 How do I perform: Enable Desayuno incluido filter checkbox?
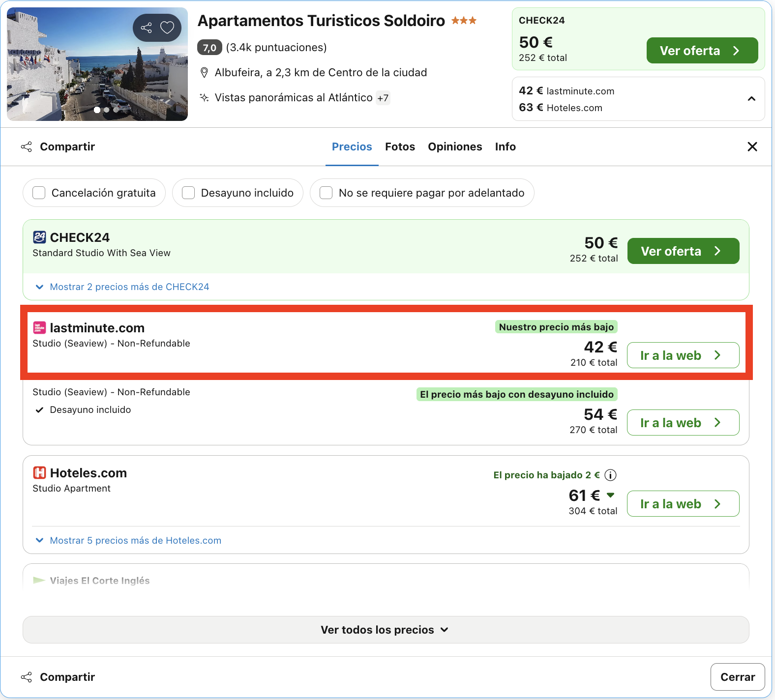click(188, 193)
